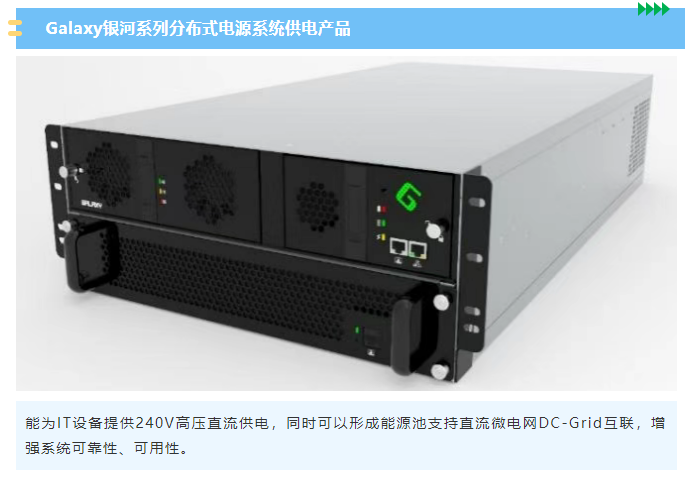The height and width of the screenshot is (481, 691).
Task: Click the green G logo on device
Action: tap(409, 197)
